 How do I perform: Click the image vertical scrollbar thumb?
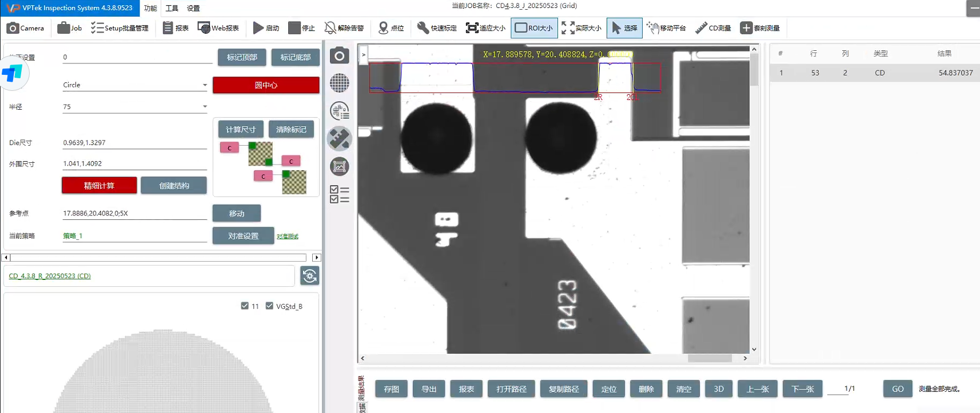pyautogui.click(x=754, y=71)
